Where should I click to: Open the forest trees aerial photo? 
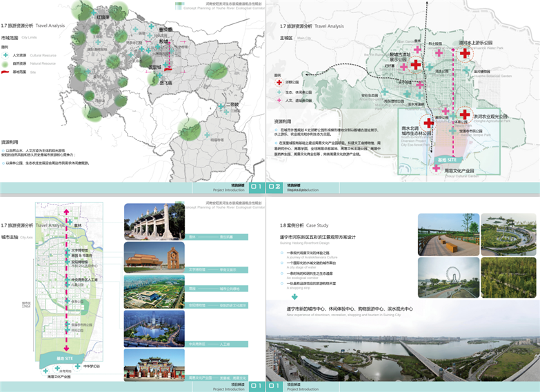tap(508, 278)
